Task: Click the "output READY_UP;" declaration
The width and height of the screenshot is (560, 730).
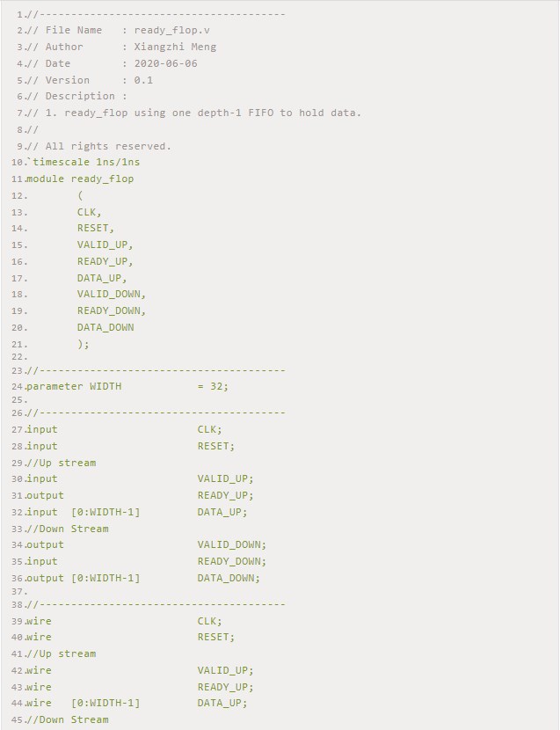Action: tap(141, 495)
